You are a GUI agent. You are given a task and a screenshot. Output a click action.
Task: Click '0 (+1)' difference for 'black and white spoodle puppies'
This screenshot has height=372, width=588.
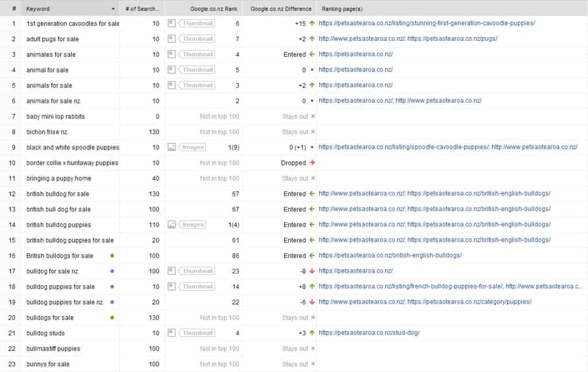point(297,148)
